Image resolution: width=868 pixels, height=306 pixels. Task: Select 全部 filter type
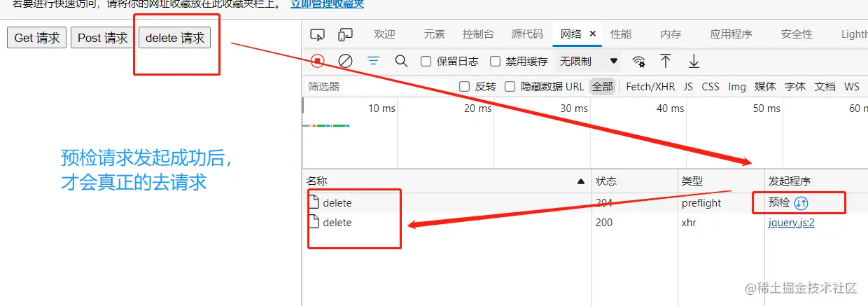click(602, 87)
